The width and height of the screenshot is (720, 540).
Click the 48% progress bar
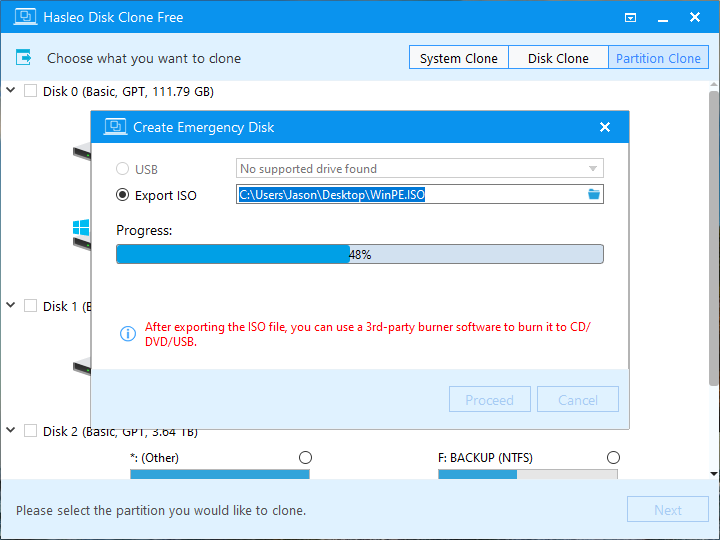pos(360,254)
